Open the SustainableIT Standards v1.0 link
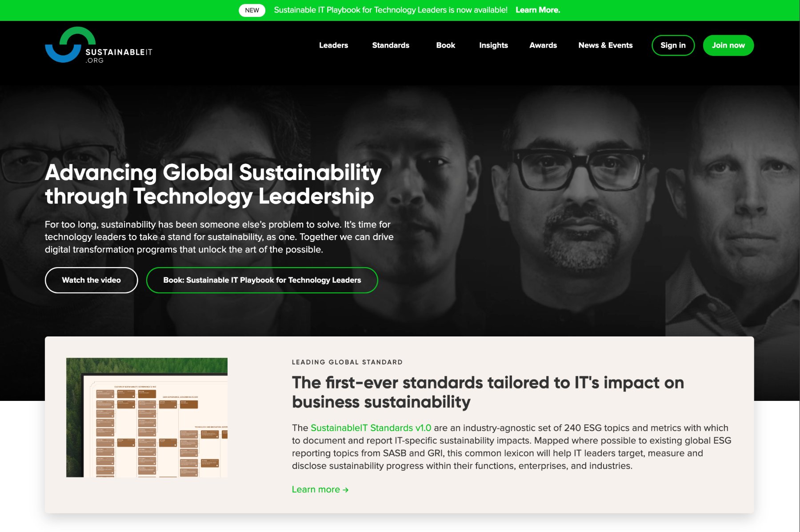Image resolution: width=800 pixels, height=532 pixels. point(371,428)
